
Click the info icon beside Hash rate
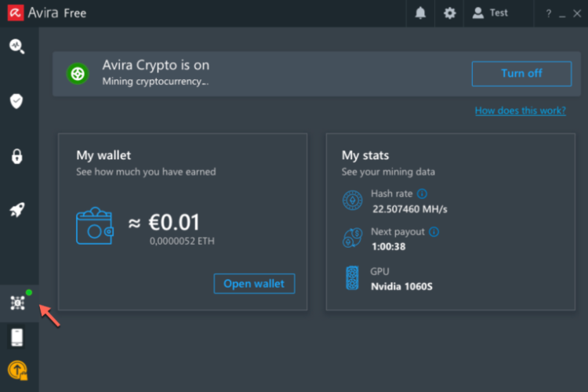pyautogui.click(x=423, y=194)
